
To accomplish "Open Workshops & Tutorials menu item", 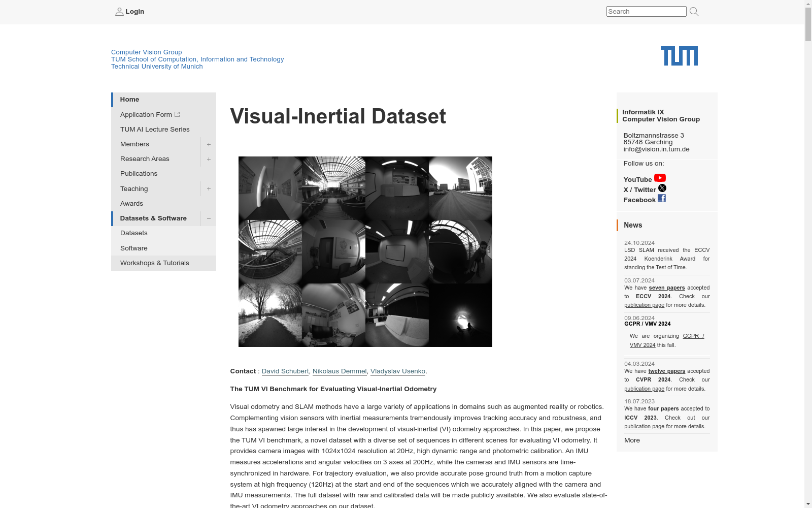I will [x=163, y=263].
